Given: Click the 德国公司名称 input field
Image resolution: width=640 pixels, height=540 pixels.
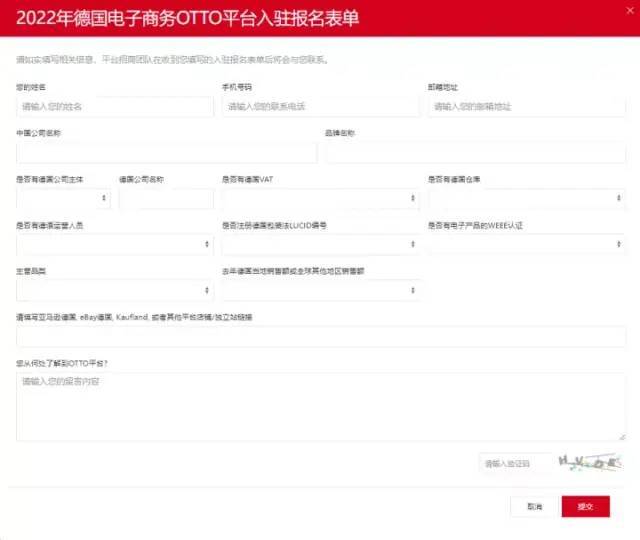Looking at the screenshot, I should (166, 199).
